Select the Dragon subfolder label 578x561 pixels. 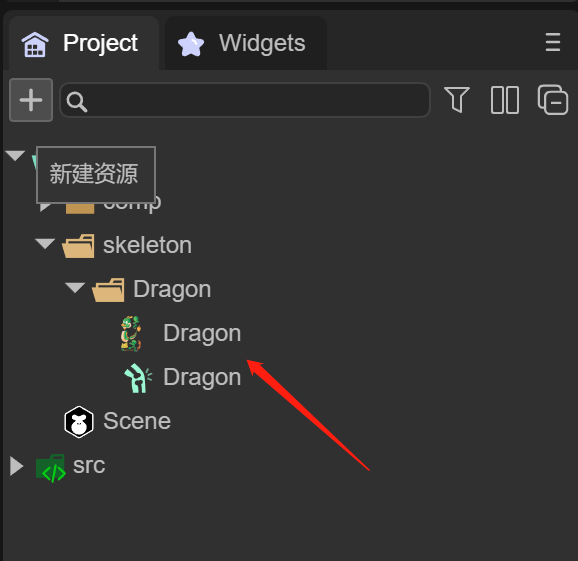click(x=172, y=289)
